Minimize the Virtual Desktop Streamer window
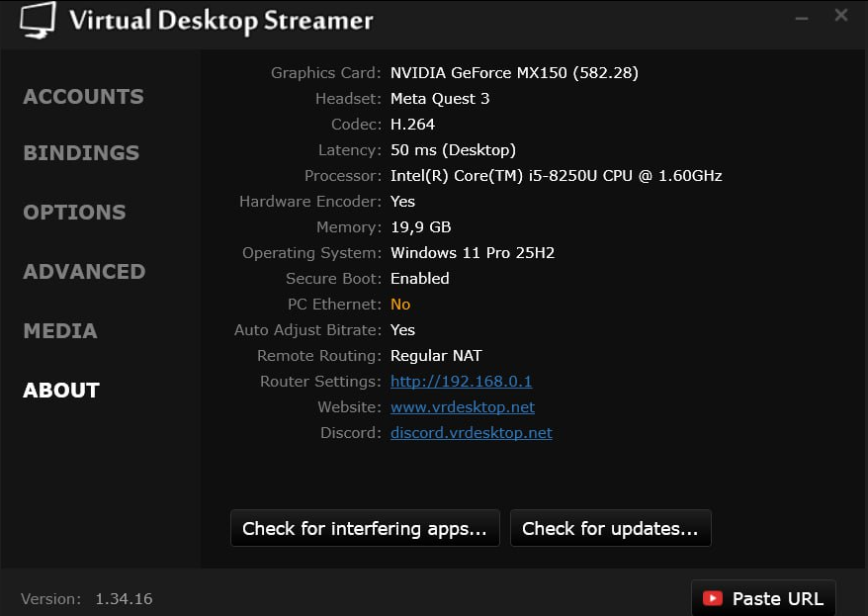The height and width of the screenshot is (616, 868). click(802, 18)
